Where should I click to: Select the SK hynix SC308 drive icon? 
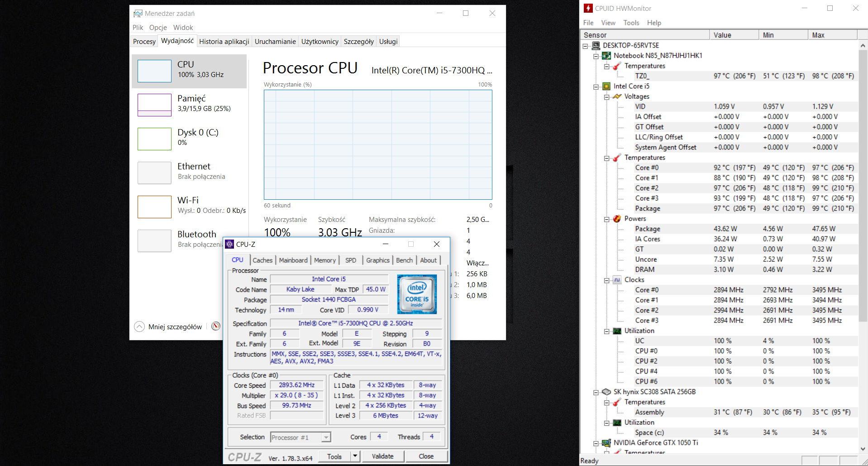606,392
